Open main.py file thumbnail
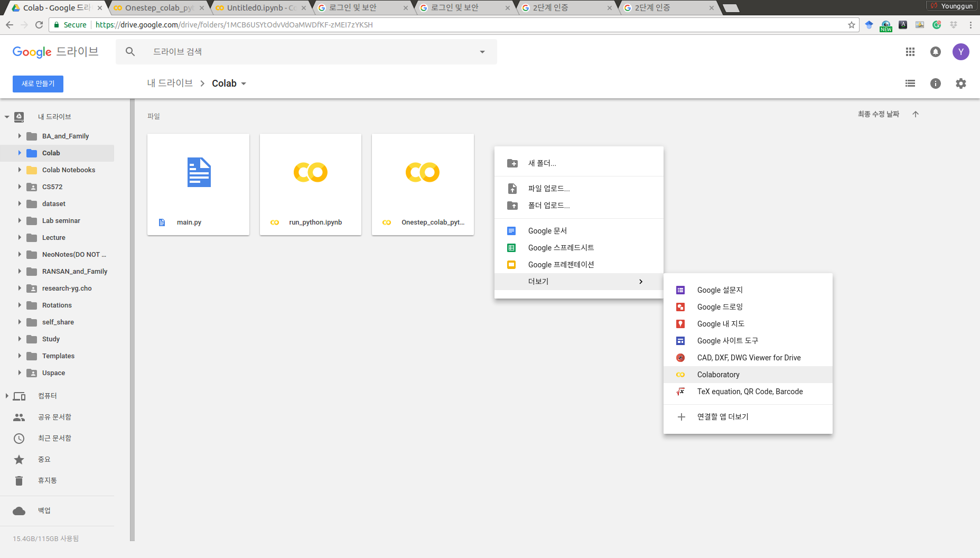Viewport: 980px width, 558px height. point(198,184)
